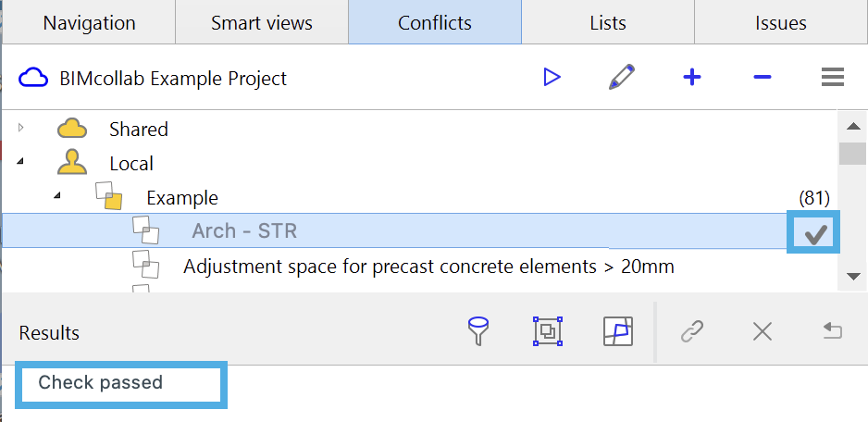Click the funnel filter icon in Results

[479, 331]
